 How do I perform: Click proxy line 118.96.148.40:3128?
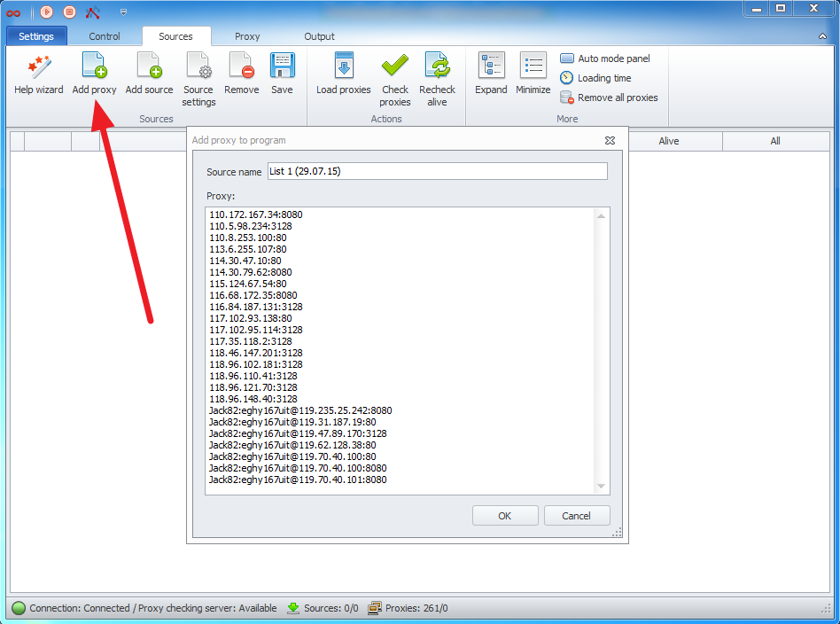[253, 399]
